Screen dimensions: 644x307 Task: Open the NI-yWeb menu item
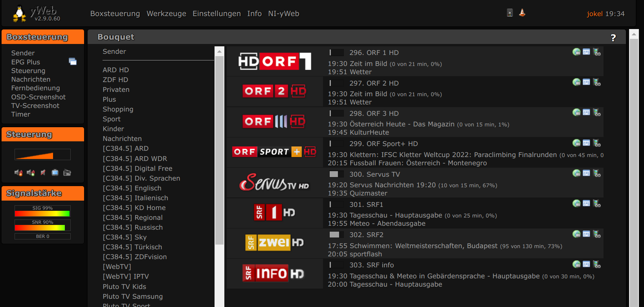(283, 14)
